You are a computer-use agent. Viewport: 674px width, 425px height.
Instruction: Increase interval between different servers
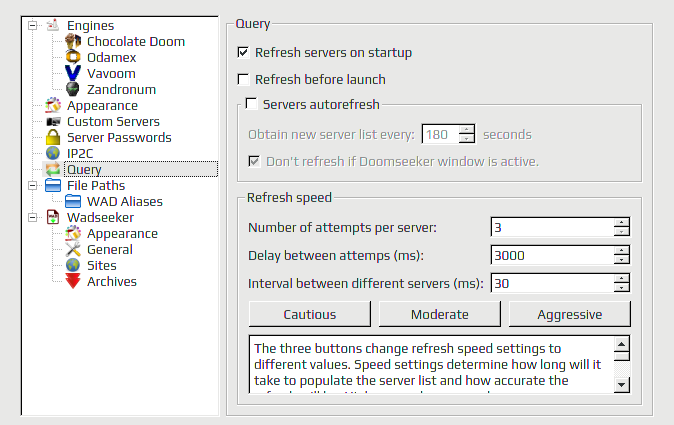click(621, 278)
